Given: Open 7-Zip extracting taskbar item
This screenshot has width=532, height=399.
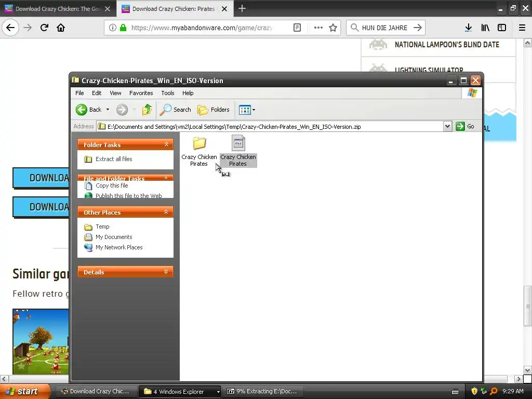Looking at the screenshot, I should point(263,391).
